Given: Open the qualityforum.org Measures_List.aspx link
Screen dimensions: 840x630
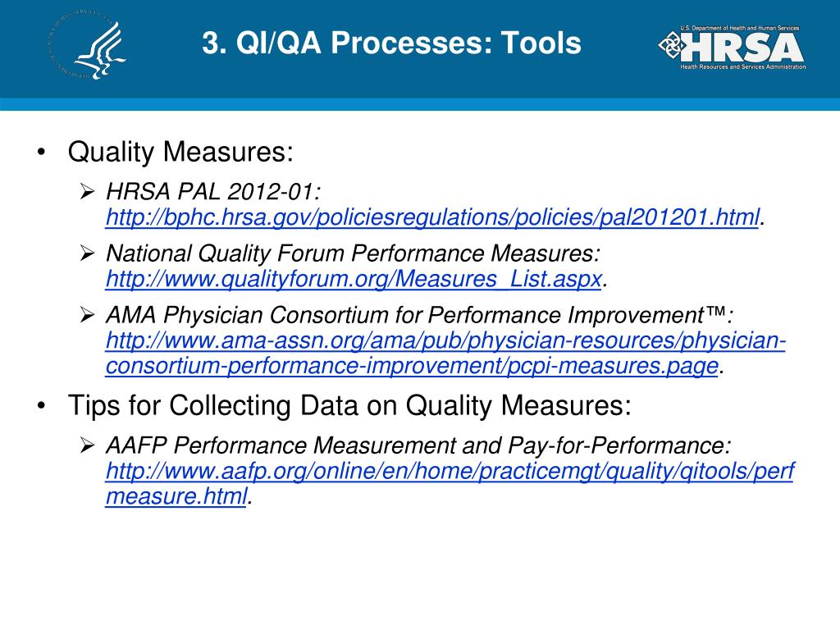Looking at the screenshot, I should click(x=354, y=280).
